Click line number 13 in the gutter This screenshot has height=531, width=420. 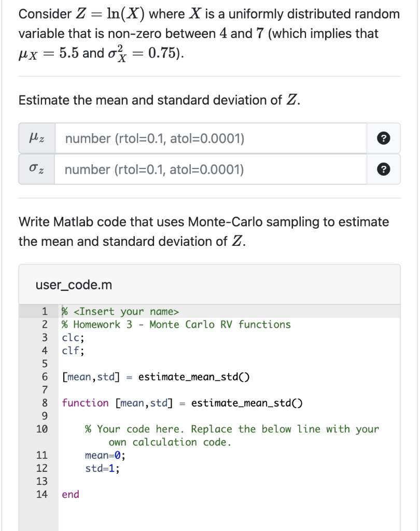pos(42,481)
